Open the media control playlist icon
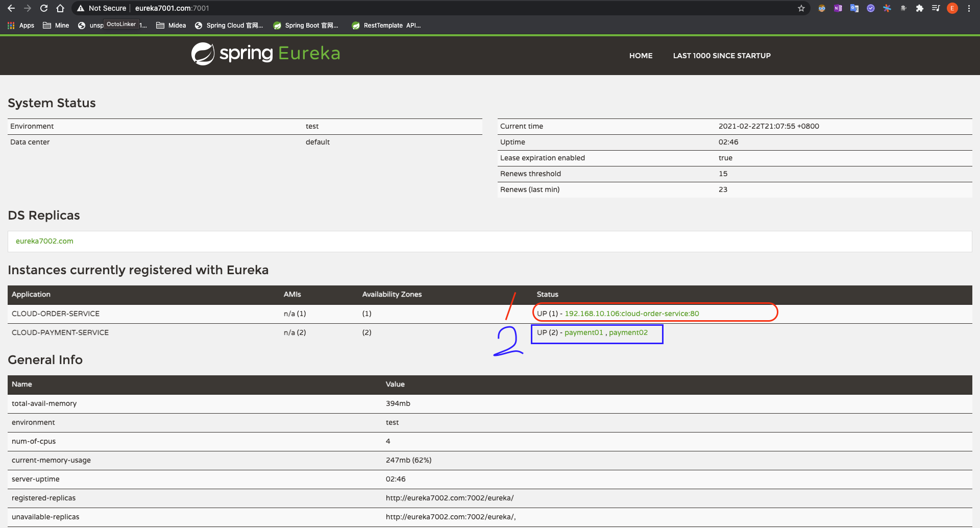This screenshot has height=528, width=980. 936,8
